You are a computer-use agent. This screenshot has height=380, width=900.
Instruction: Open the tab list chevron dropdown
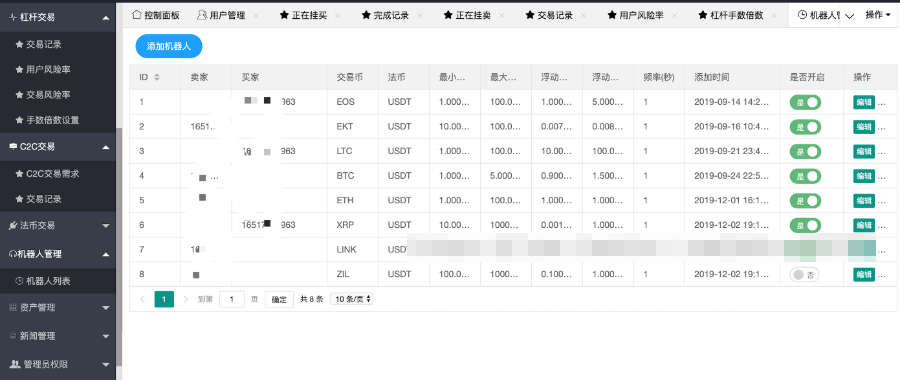pyautogui.click(x=850, y=15)
